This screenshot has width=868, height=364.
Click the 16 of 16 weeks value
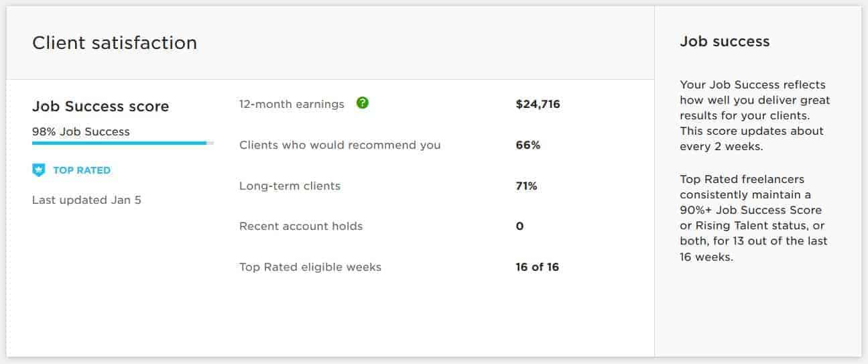pos(537,267)
